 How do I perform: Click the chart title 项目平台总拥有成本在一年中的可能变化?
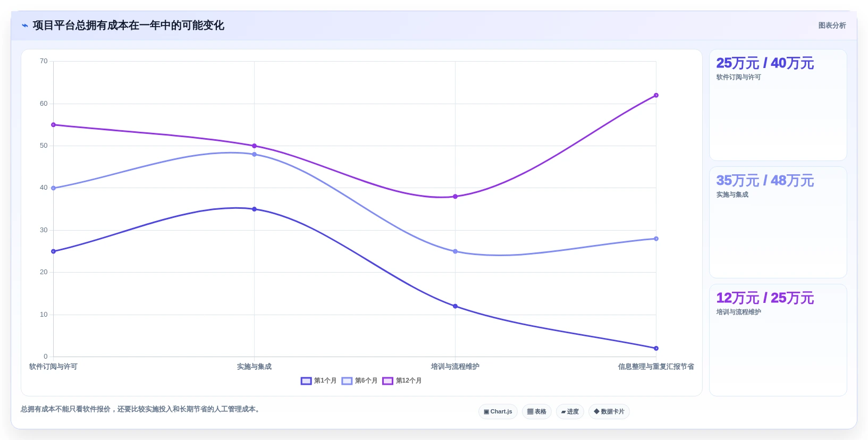click(128, 26)
